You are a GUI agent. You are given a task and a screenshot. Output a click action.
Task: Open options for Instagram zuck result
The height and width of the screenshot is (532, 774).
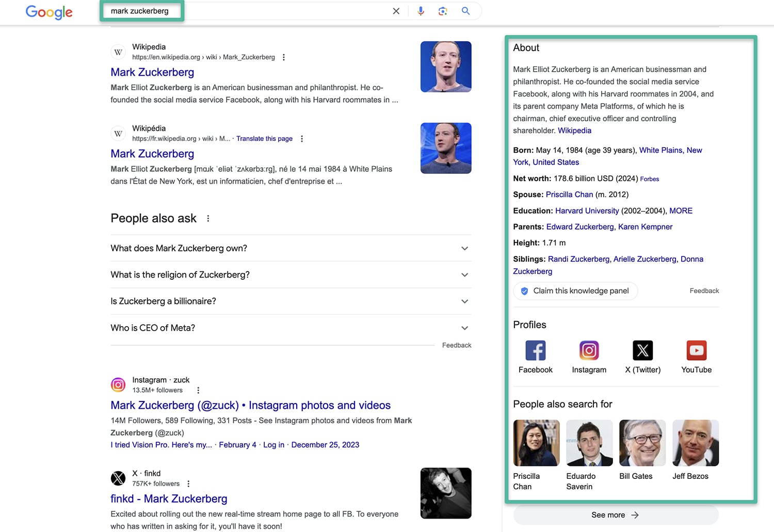(x=198, y=391)
